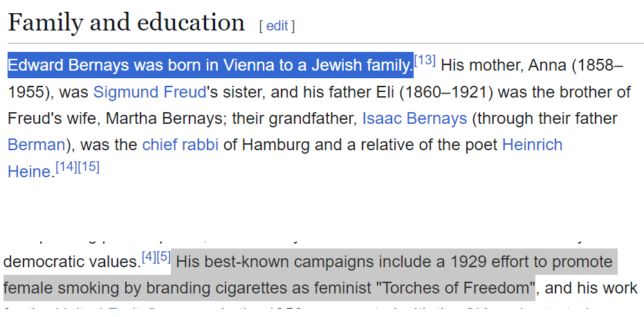Open citation 5 after democratic values
The width and height of the screenshot is (644, 317).
click(164, 257)
